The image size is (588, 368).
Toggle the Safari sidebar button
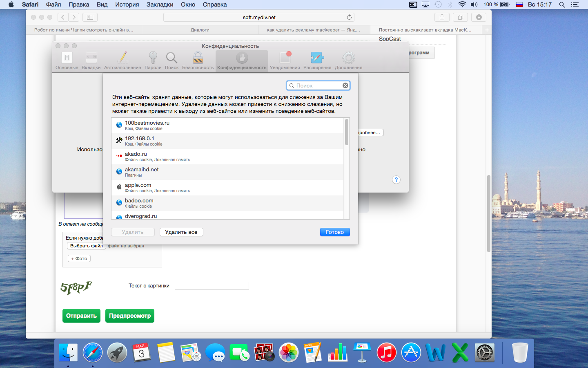coord(90,17)
